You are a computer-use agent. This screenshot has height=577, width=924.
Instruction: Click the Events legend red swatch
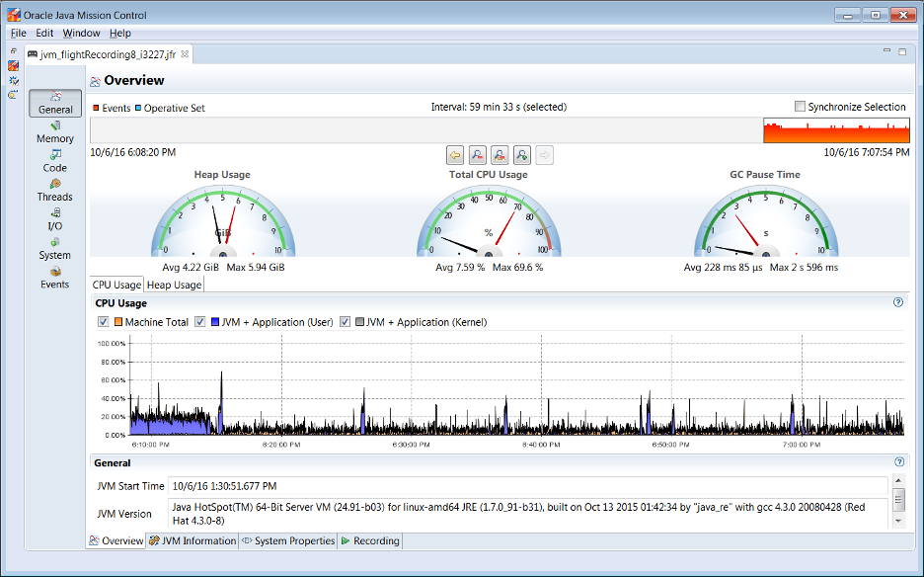point(96,108)
